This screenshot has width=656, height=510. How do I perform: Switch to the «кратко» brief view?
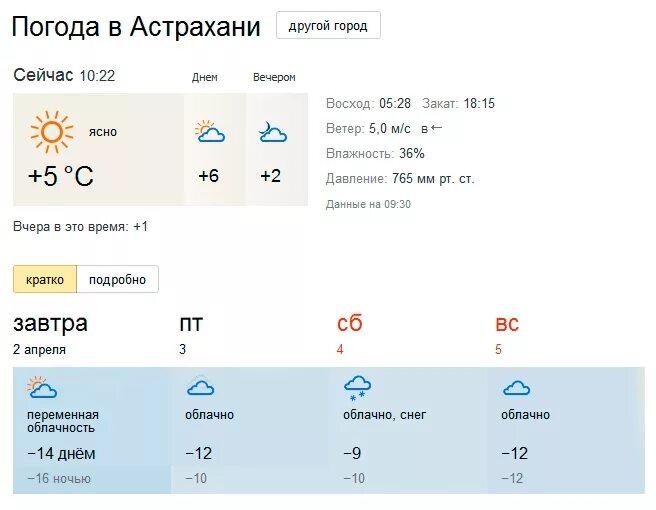coord(45,280)
